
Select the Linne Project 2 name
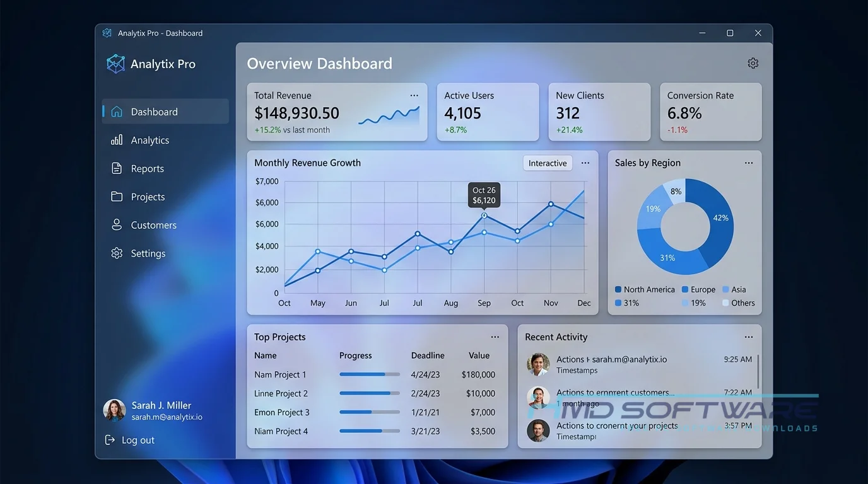281,393
